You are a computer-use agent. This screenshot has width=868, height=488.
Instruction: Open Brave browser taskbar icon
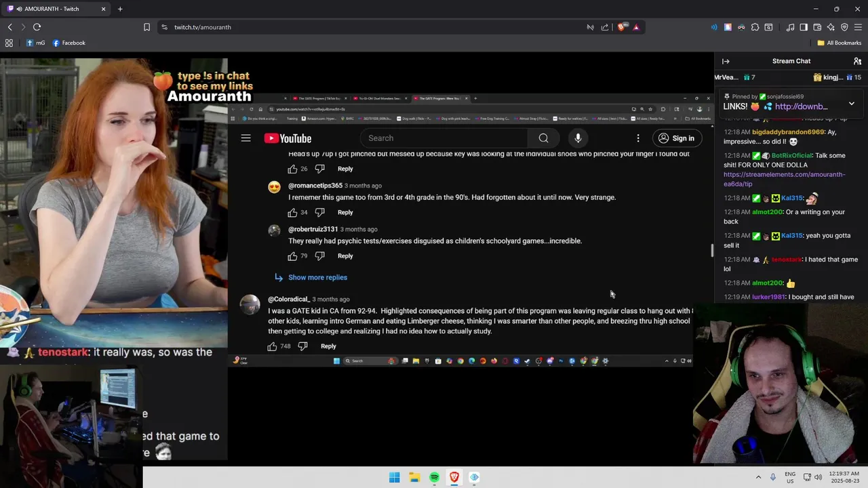pos(454,477)
